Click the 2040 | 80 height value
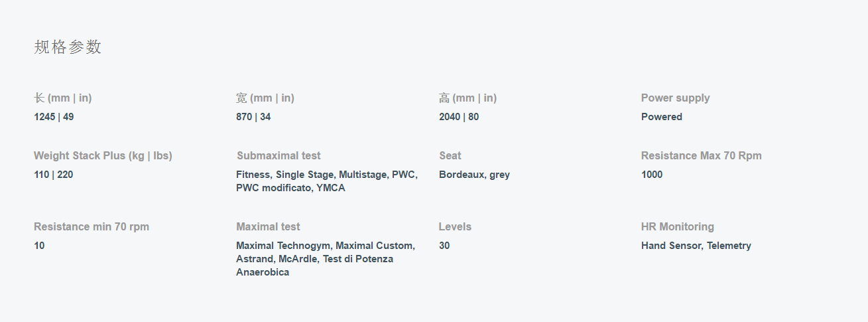The image size is (868, 322). [459, 117]
